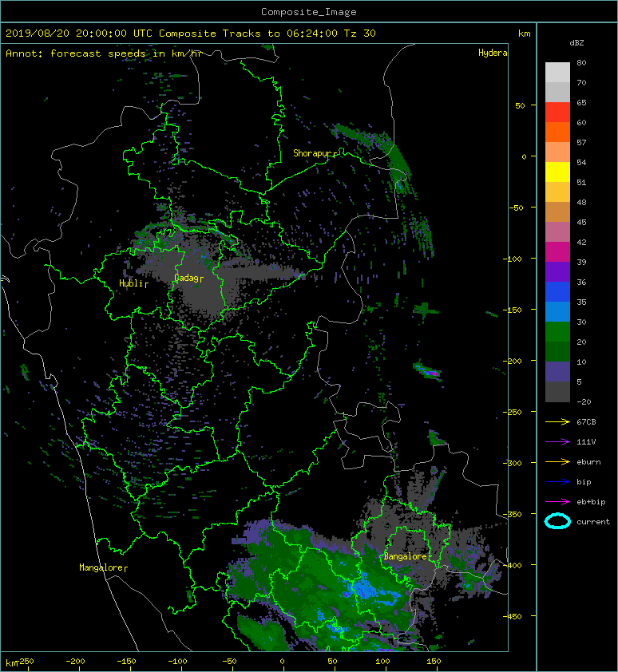Screen dimensions: 618x672
Task: Click the yellow 54 dBZ color swatch
Action: click(557, 172)
